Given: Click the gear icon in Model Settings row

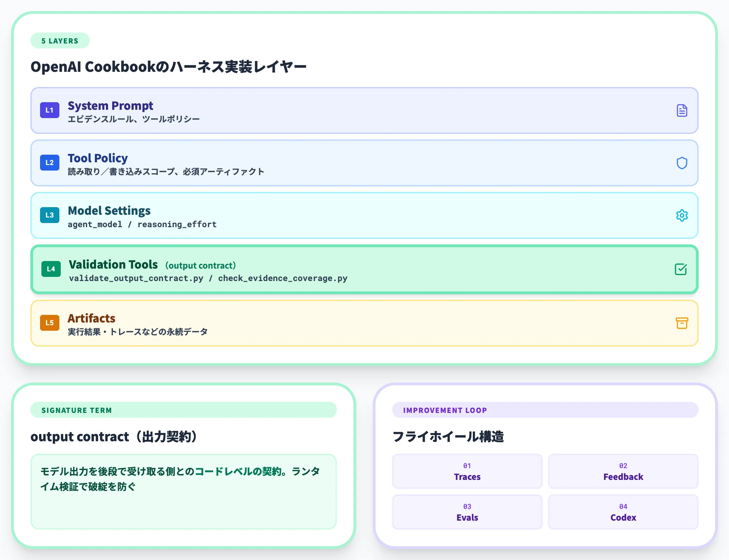Looking at the screenshot, I should [682, 215].
